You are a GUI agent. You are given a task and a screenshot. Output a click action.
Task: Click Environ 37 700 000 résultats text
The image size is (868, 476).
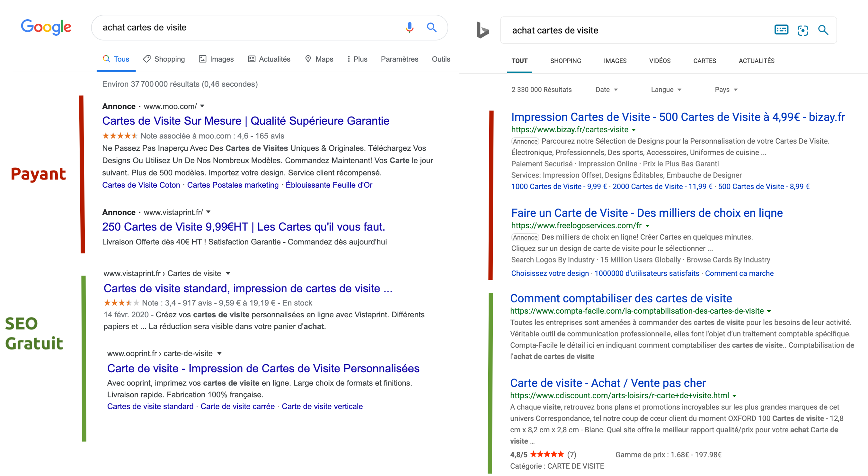(x=180, y=84)
